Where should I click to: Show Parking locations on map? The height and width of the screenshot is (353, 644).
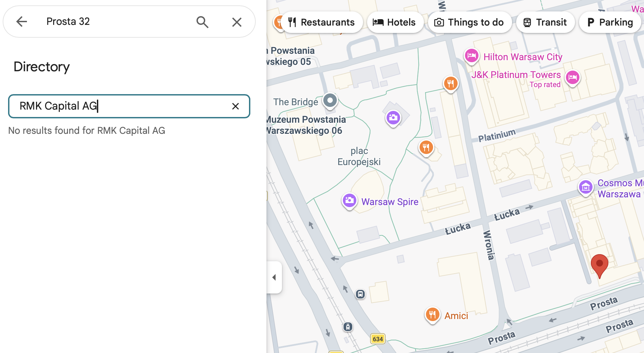pos(610,22)
